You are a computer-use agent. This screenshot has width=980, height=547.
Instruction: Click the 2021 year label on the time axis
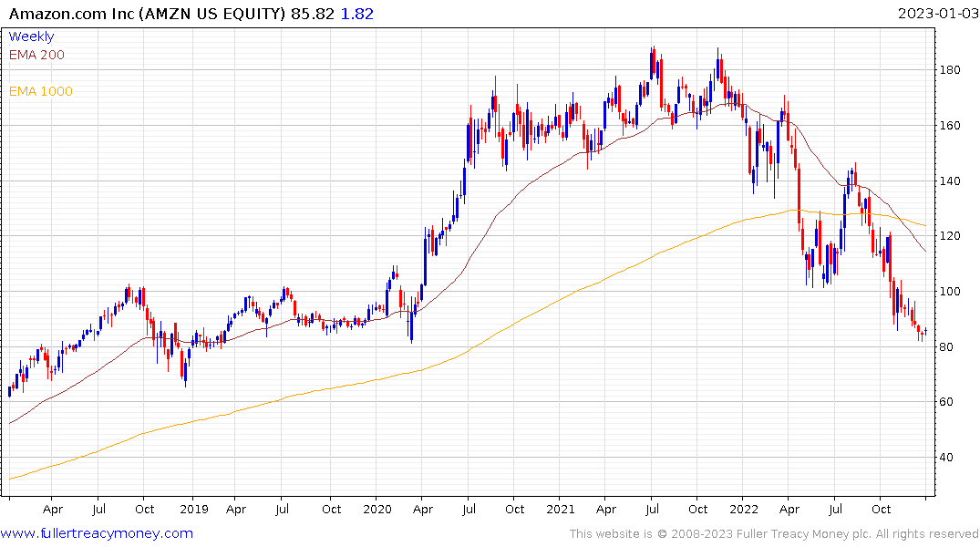(x=560, y=509)
